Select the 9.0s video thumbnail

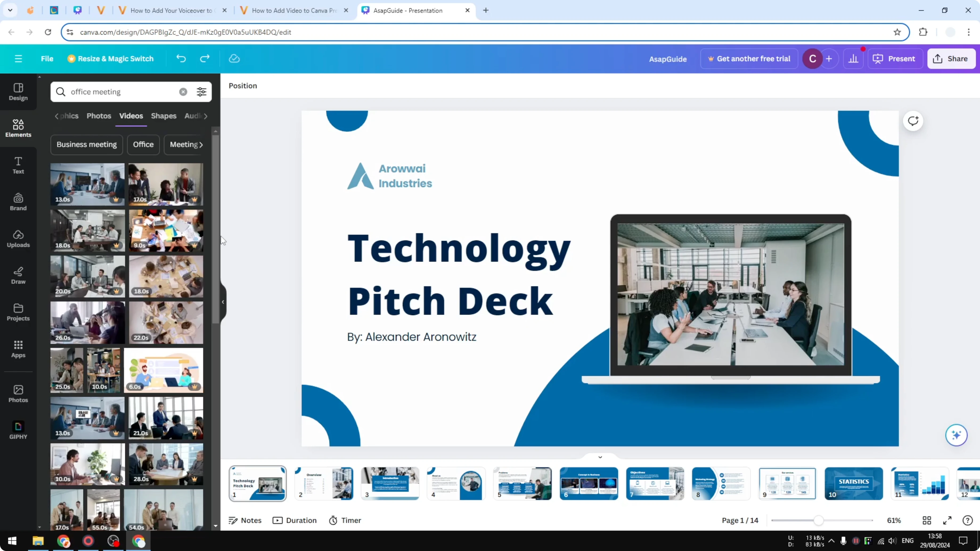click(166, 231)
